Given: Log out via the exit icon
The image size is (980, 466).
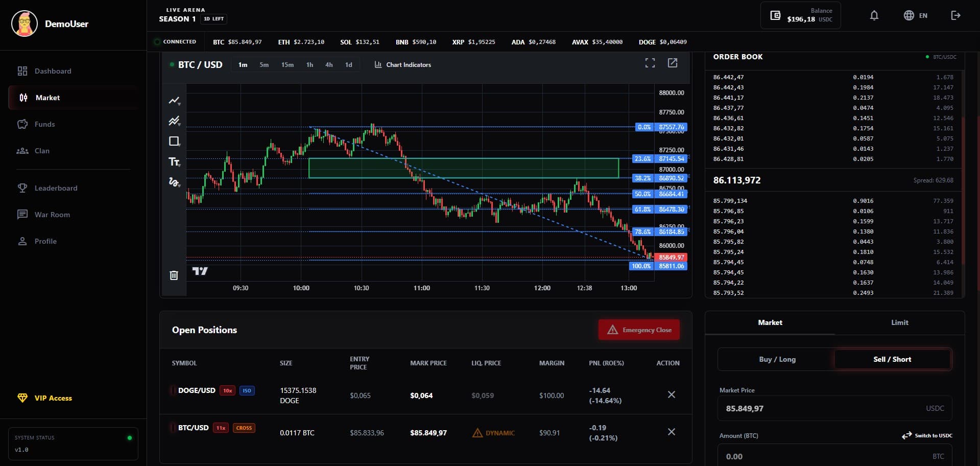Looking at the screenshot, I should click(955, 15).
